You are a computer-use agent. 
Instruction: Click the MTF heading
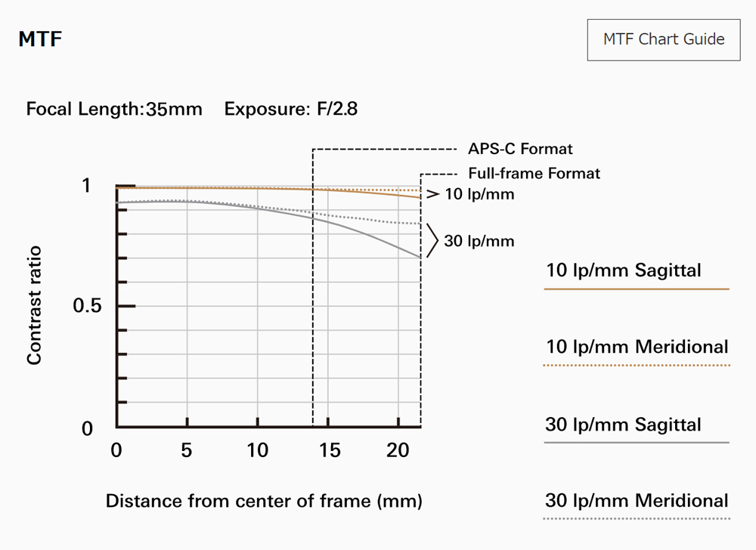40,39
